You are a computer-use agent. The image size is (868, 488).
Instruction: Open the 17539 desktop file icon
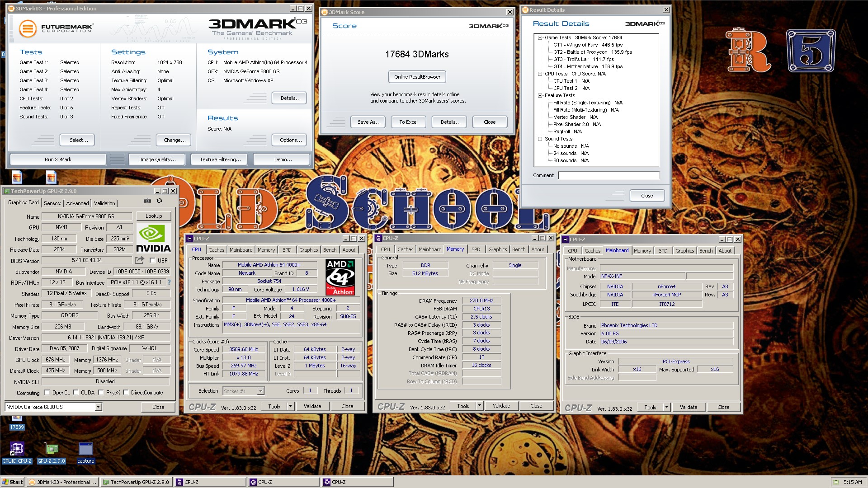(x=17, y=422)
